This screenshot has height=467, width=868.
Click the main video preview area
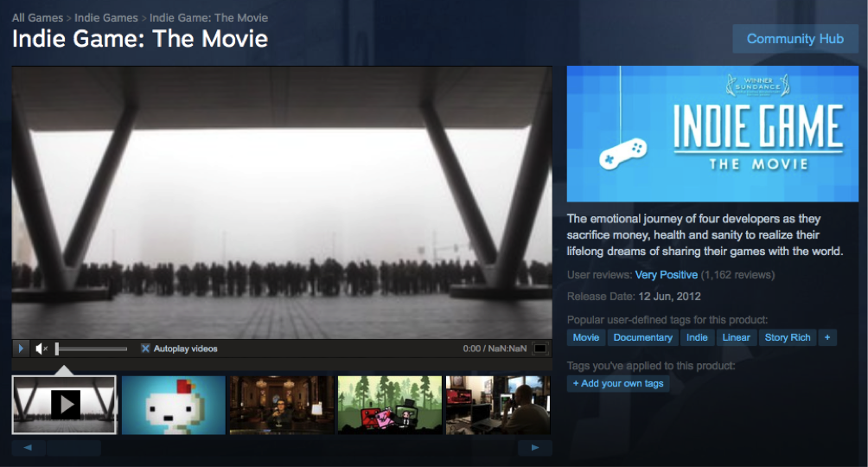tap(282, 202)
